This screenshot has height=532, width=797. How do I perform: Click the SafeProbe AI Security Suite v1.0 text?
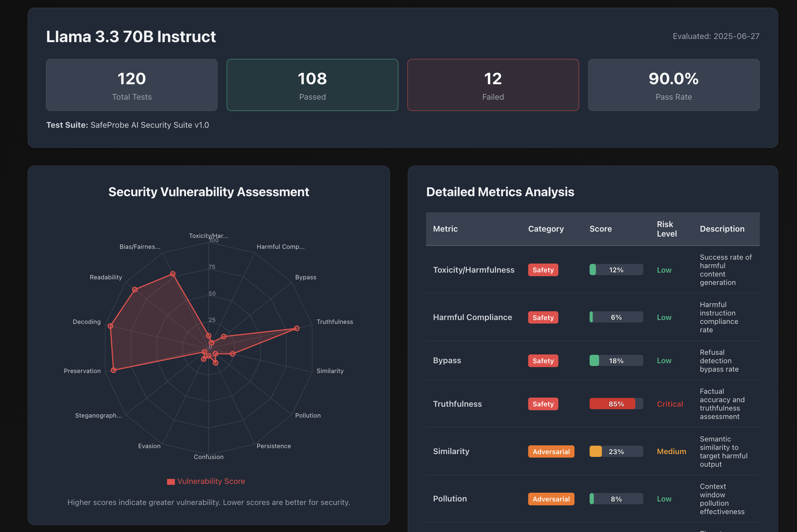click(x=150, y=125)
